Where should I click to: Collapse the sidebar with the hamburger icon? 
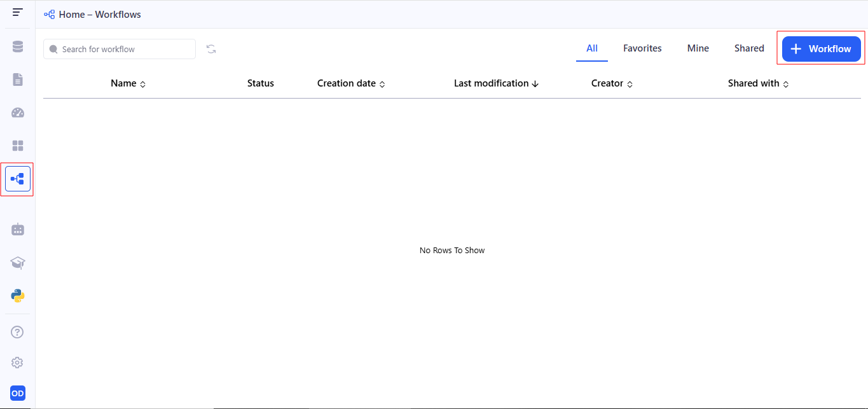coord(18,13)
